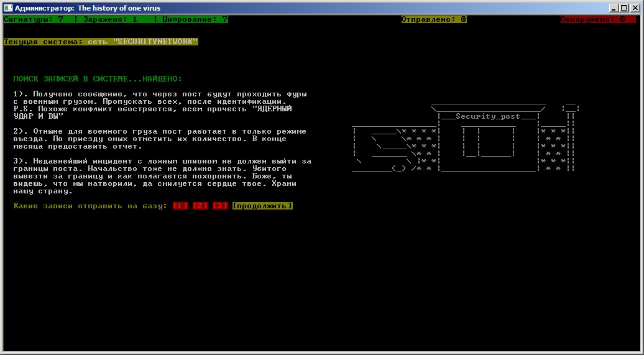Minimize the console window

[x=614, y=8]
